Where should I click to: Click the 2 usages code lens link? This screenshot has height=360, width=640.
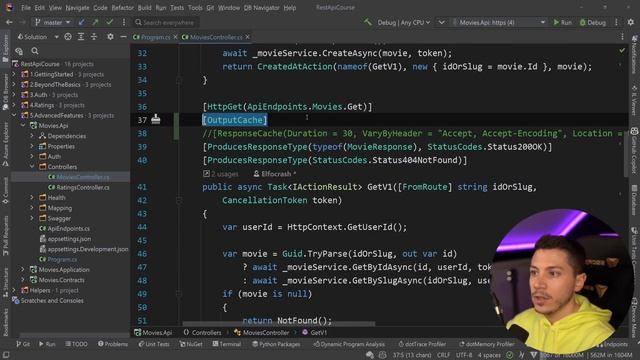coord(221,174)
